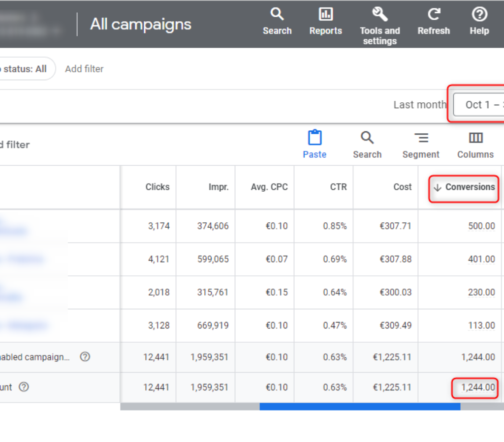The width and height of the screenshot is (504, 442).
Task: Open the Oct 1 date range picker
Action: pos(480,105)
